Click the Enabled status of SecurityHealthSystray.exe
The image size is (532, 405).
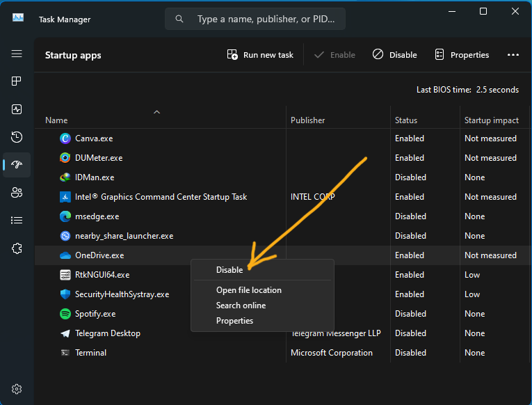(x=410, y=294)
